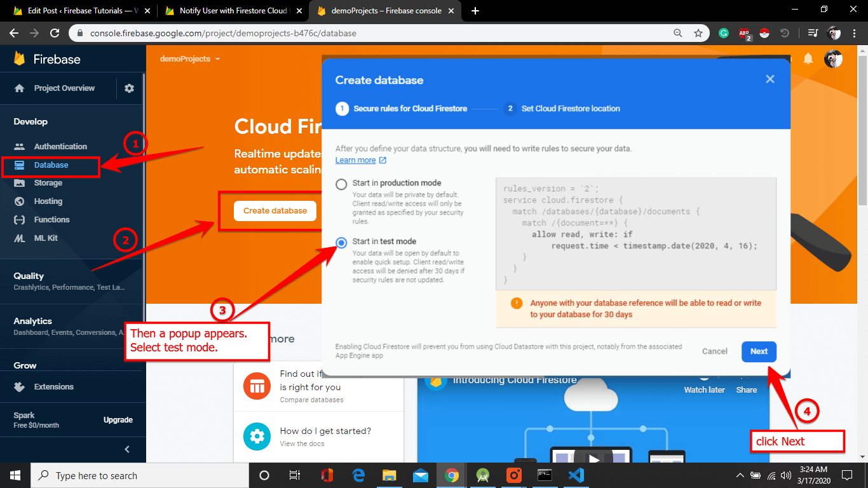
Task: Open the Windows Start menu
Action: [15, 475]
